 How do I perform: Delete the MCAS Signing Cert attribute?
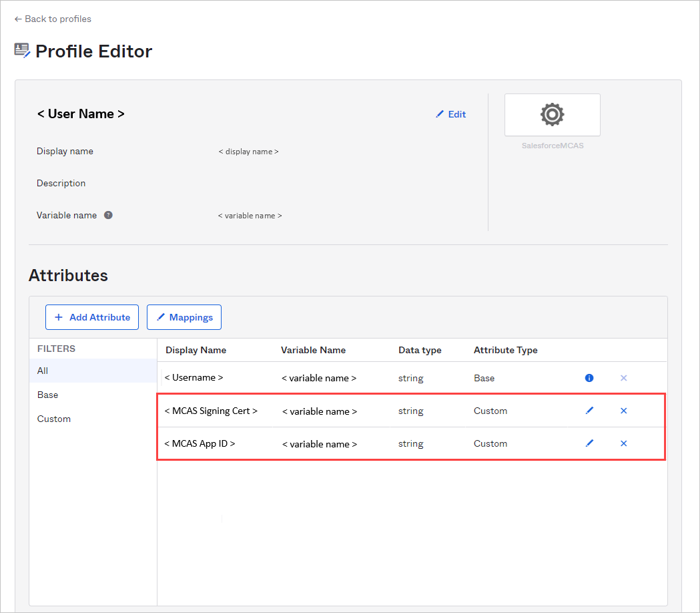[623, 410]
